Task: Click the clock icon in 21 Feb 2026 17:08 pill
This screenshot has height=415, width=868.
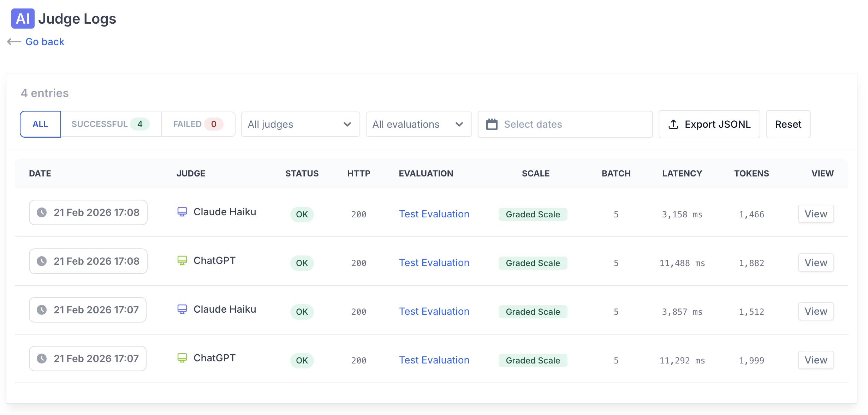Action: pyautogui.click(x=42, y=212)
